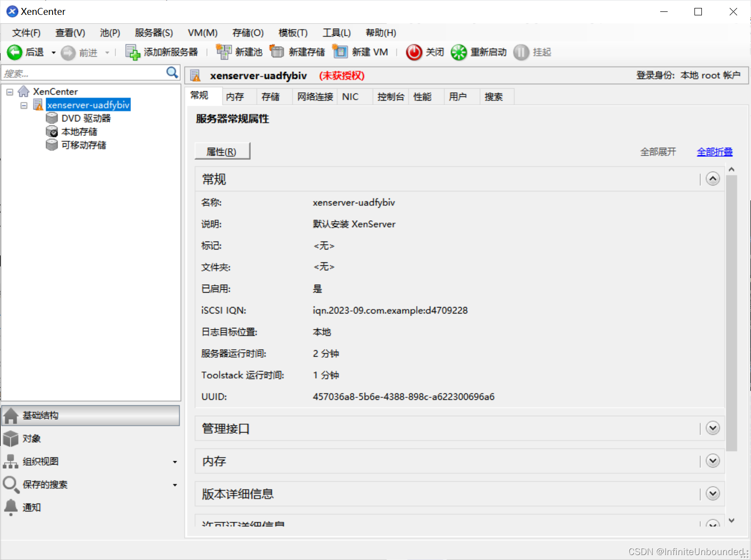Open the 帮助(H) menu

click(x=381, y=33)
